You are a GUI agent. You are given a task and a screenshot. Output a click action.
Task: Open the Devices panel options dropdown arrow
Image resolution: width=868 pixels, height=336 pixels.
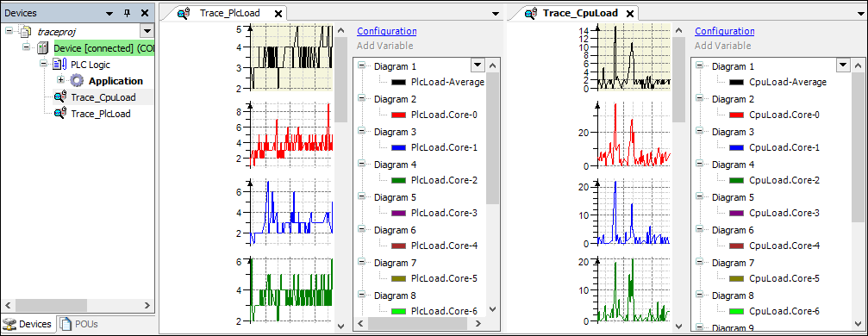click(x=109, y=13)
